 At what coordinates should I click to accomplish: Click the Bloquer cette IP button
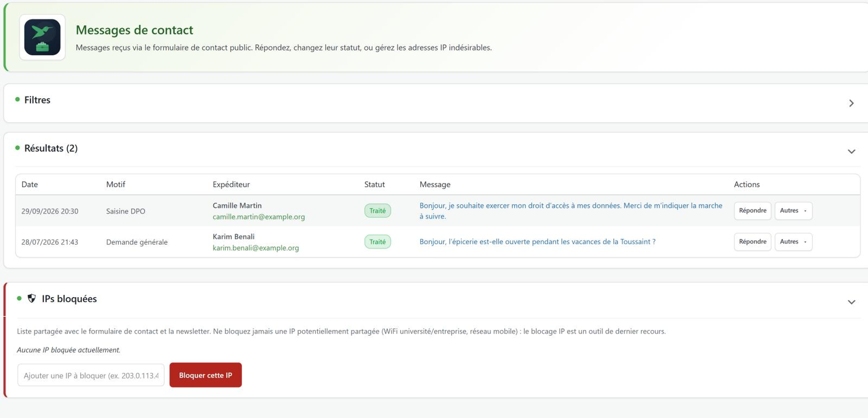click(206, 375)
